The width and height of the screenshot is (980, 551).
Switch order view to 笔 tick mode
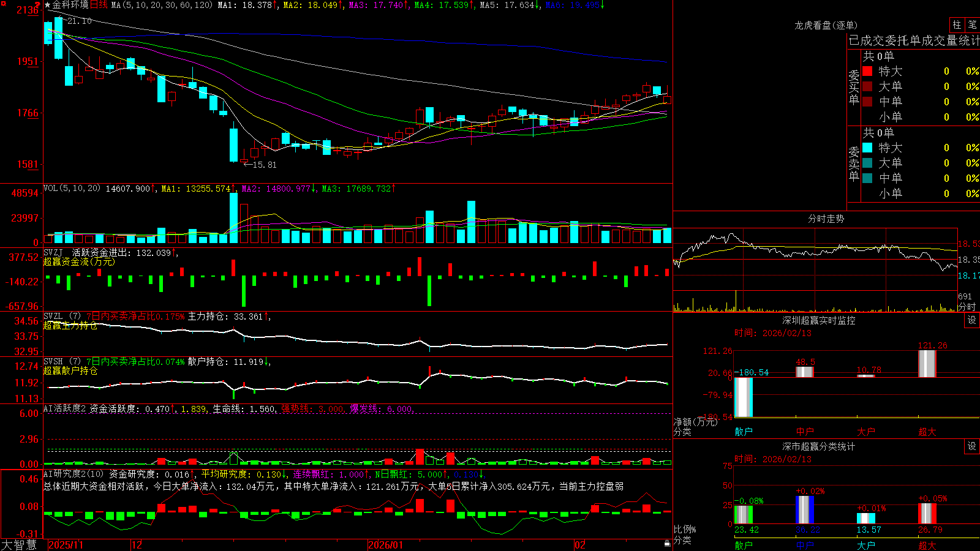tap(972, 24)
